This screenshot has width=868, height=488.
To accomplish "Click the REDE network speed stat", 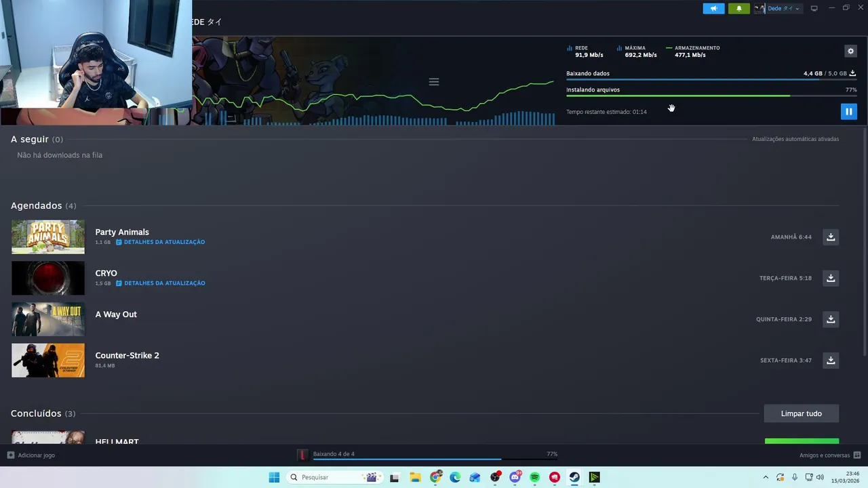I will click(585, 52).
